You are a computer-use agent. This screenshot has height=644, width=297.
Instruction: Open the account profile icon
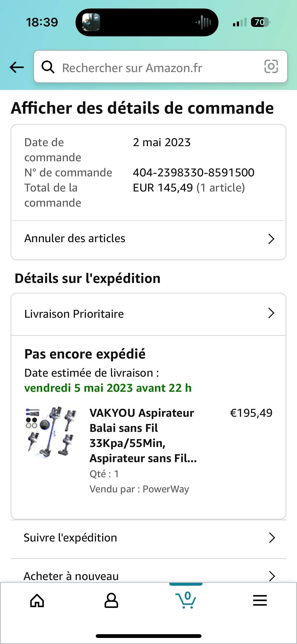point(111,601)
